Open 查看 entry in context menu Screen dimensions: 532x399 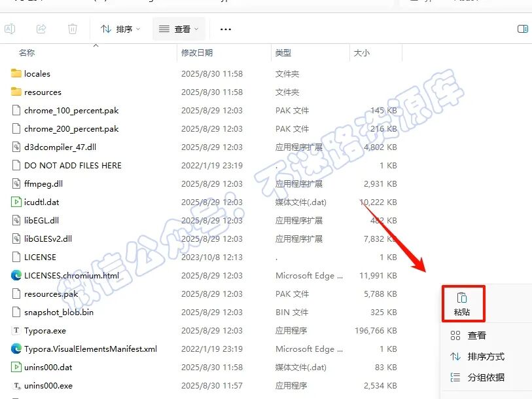tap(476, 336)
